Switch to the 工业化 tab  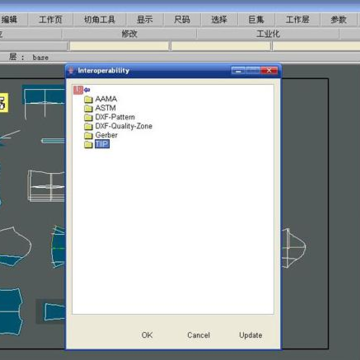click(x=268, y=34)
